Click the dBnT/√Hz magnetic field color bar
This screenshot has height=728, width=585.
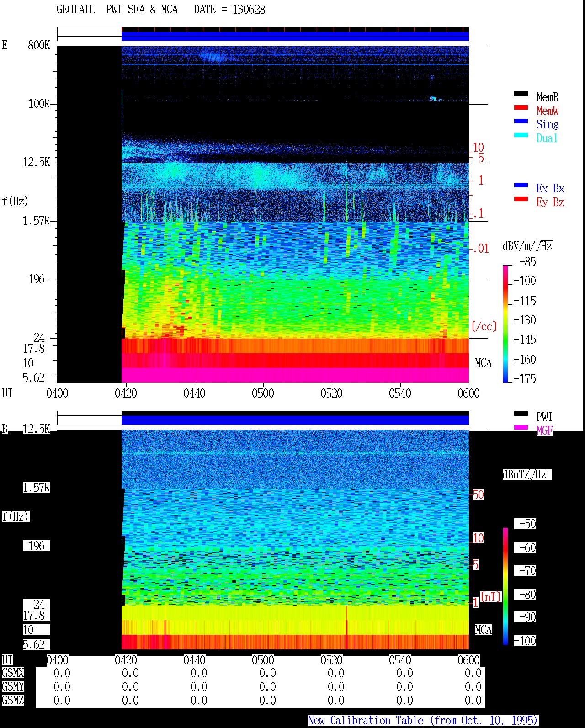(x=505, y=586)
